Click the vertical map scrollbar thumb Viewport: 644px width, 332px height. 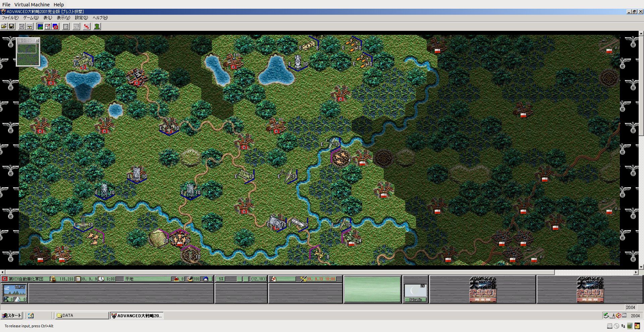641,86
